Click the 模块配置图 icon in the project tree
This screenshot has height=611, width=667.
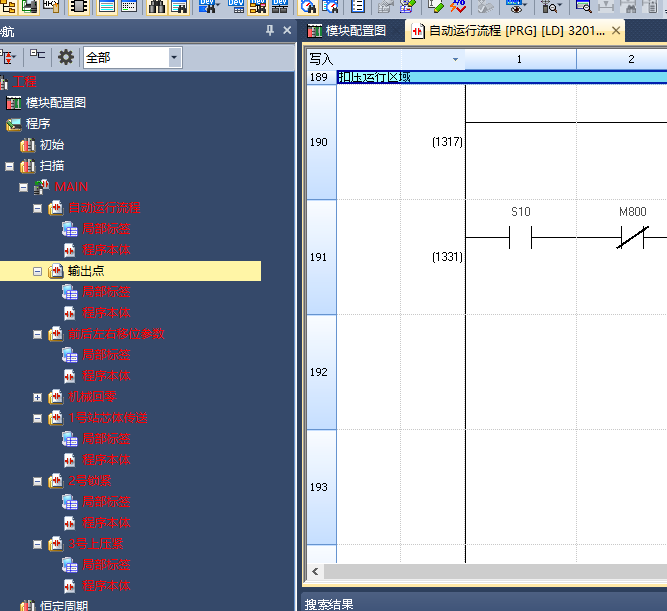(14, 103)
